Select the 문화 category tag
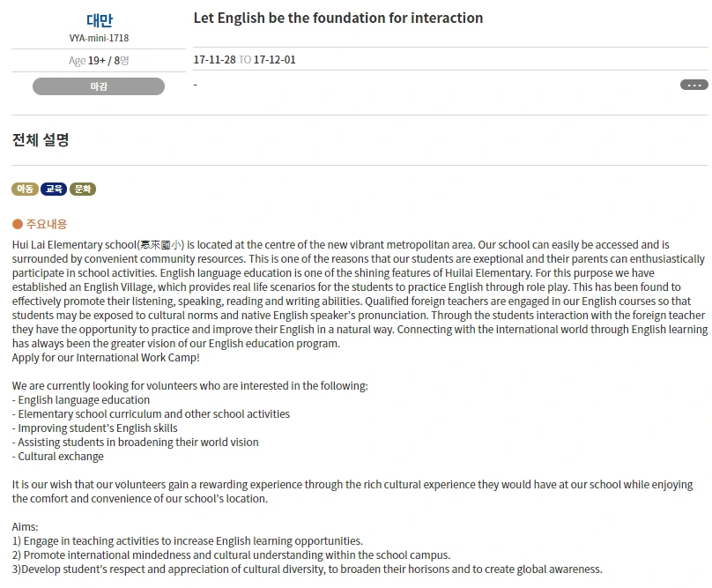This screenshot has width=712, height=588. [83, 189]
